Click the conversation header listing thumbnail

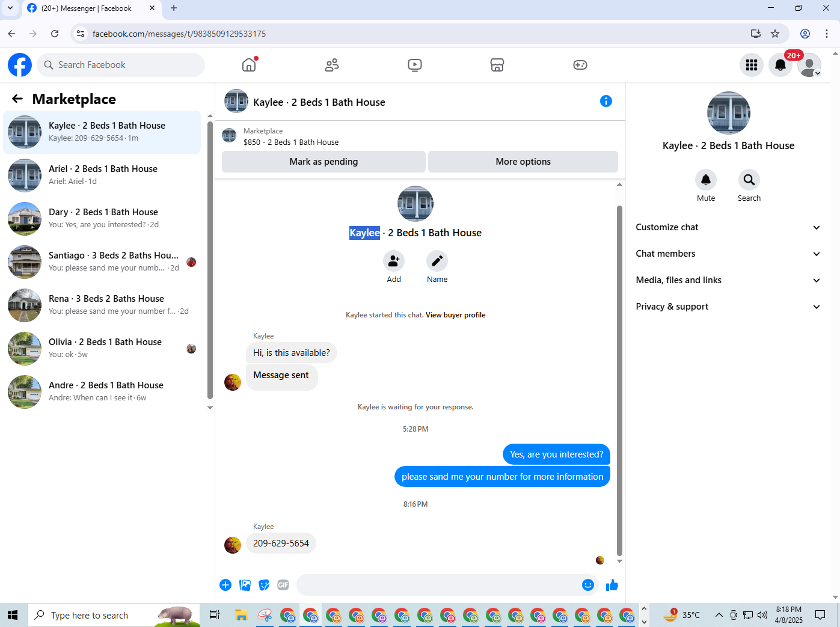[236, 102]
